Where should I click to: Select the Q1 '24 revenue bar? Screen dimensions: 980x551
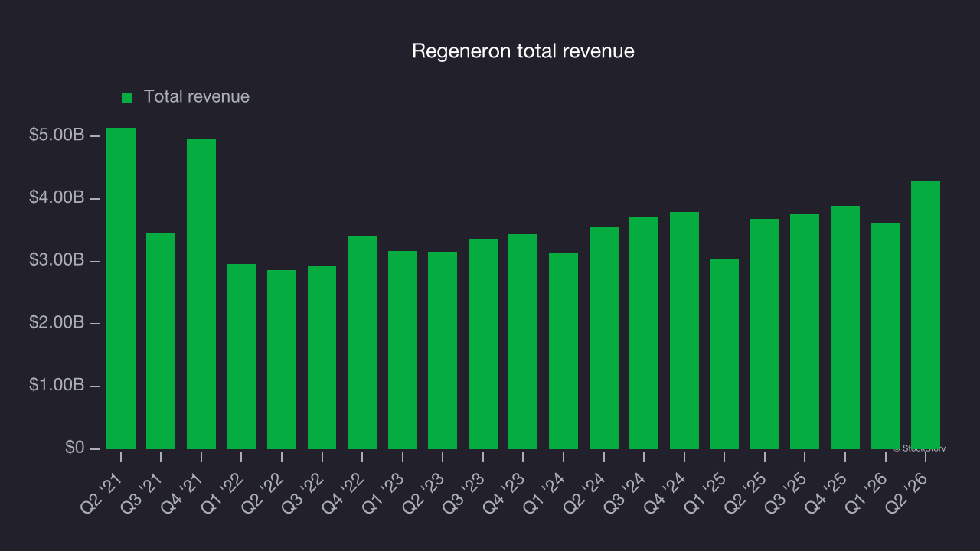click(x=563, y=350)
